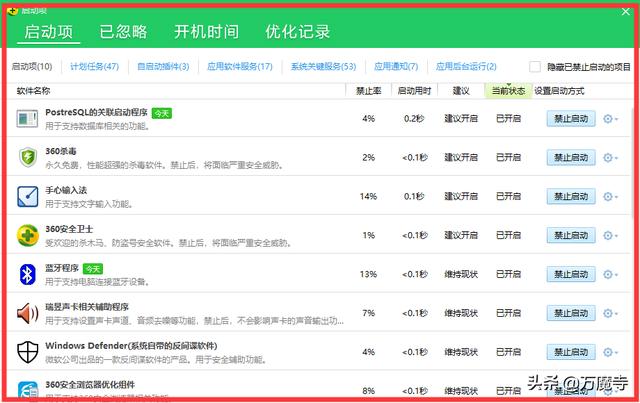This screenshot has width=640, height=403.
Task: Click 禁止启动 for Windows Defender
Action: (x=571, y=352)
